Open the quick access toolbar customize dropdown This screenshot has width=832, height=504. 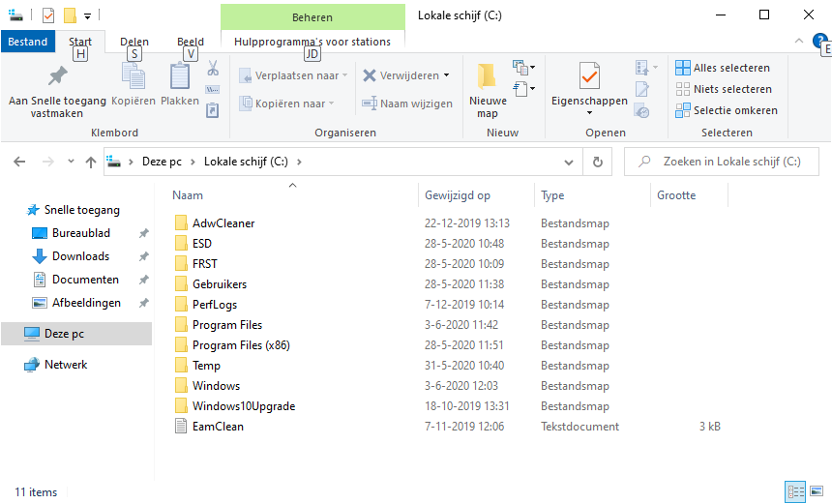tap(87, 15)
